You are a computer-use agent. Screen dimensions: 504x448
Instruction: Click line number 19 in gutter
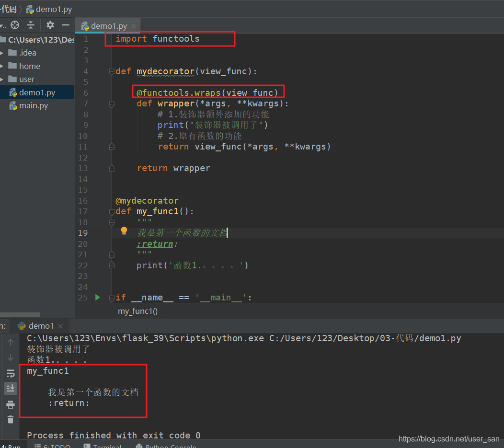[83, 233]
